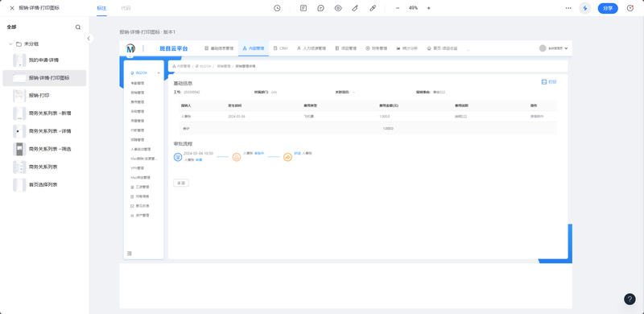Click the 工资管理 sidebar item in design
The image size is (644, 314).
(139, 187)
